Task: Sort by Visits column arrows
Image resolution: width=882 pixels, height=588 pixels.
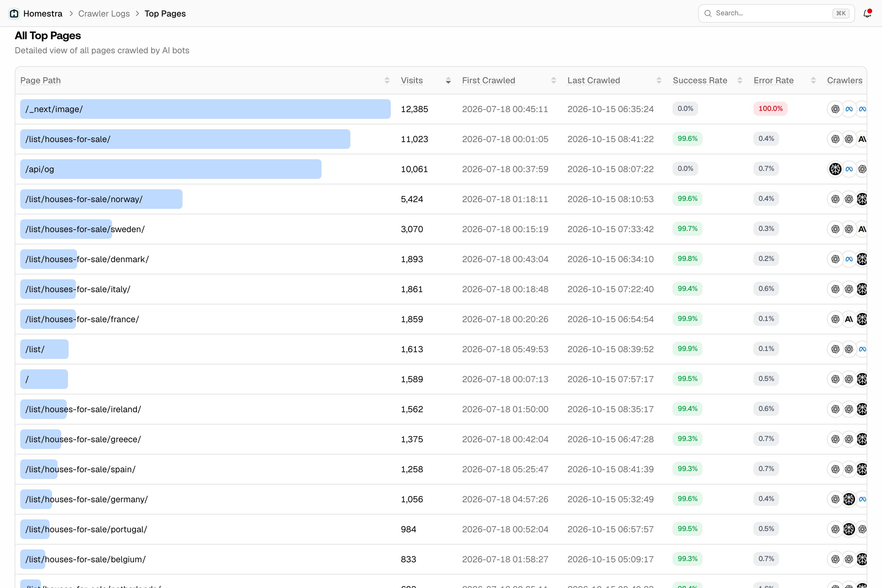Action: point(448,81)
